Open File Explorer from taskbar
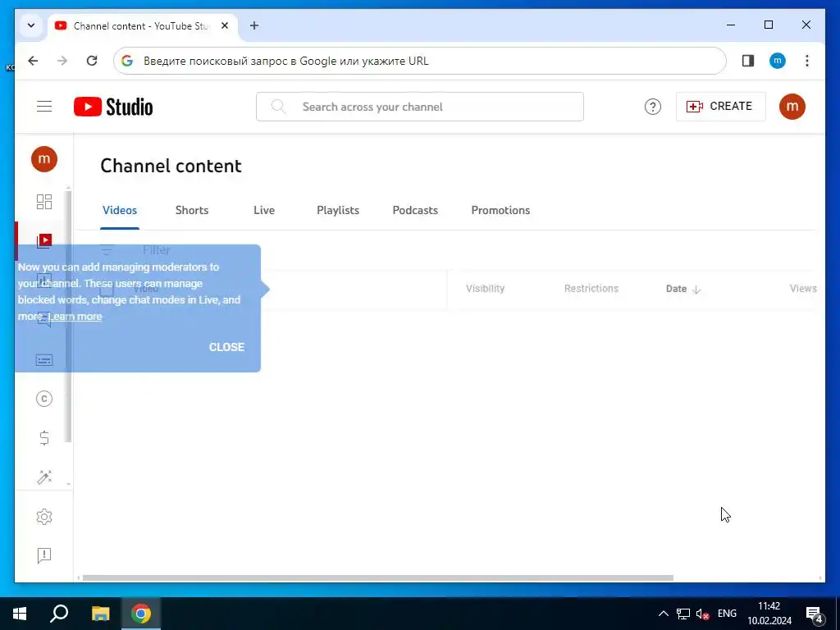The width and height of the screenshot is (840, 630). tap(101, 614)
